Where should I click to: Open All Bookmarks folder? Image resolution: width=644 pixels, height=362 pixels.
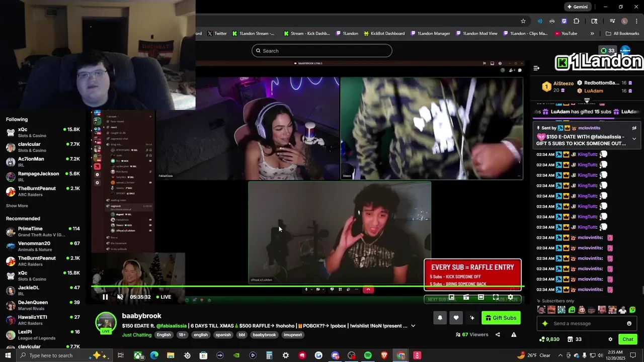pos(622,34)
